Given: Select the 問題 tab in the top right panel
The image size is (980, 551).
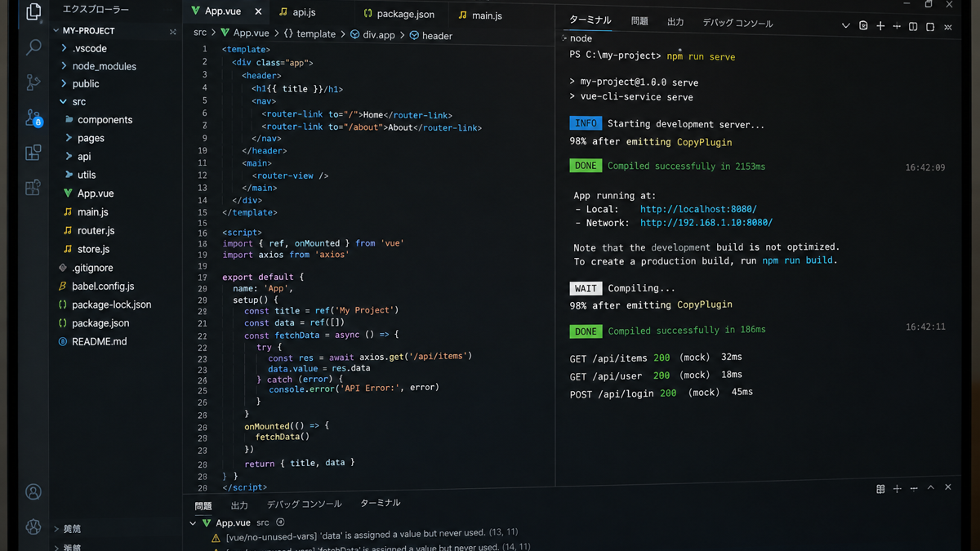Looking at the screenshot, I should click(639, 21).
